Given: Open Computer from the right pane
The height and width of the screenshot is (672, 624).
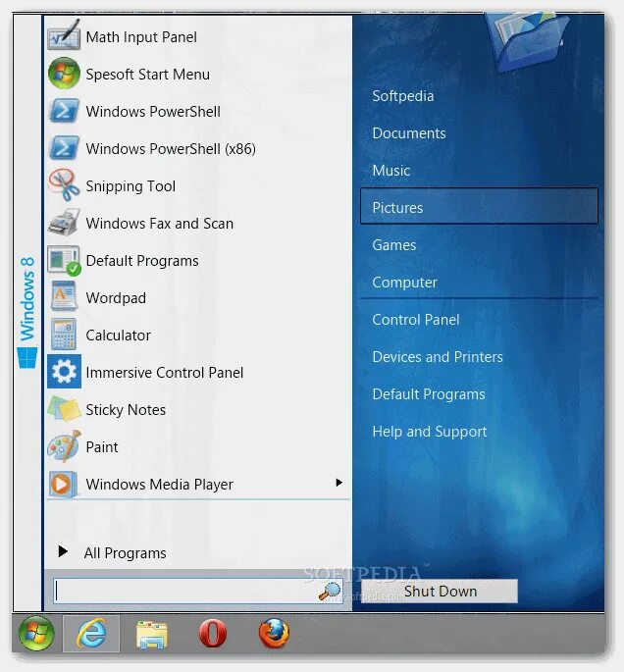Looking at the screenshot, I should point(404,283).
